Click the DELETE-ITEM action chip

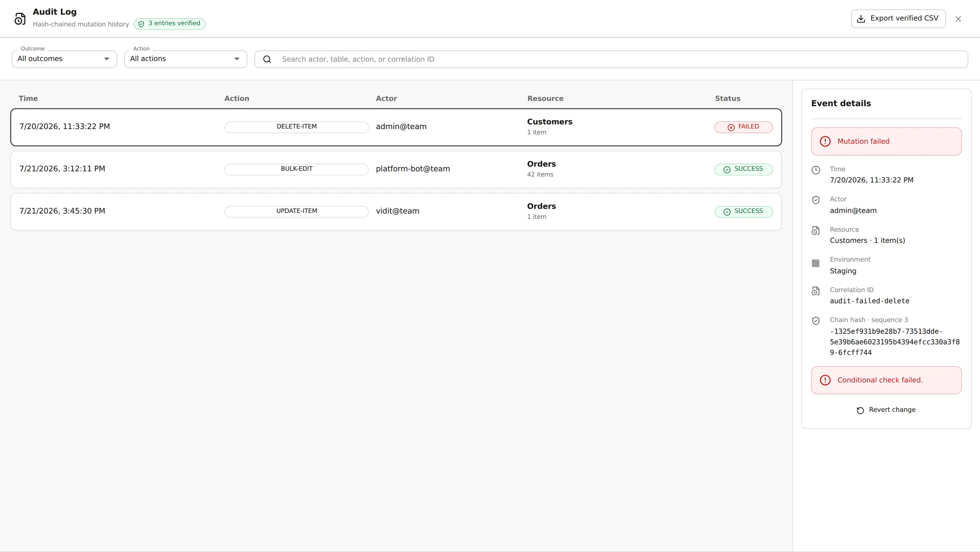tap(296, 127)
